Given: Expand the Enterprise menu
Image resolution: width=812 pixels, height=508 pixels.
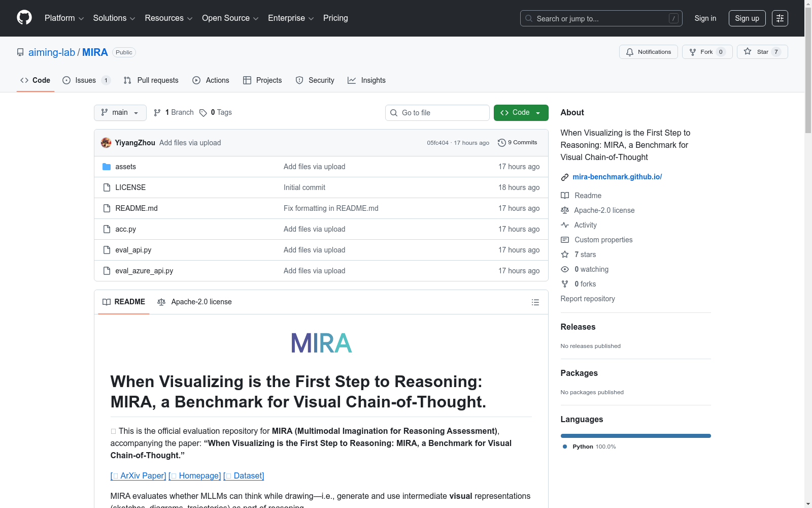Looking at the screenshot, I should [x=291, y=18].
